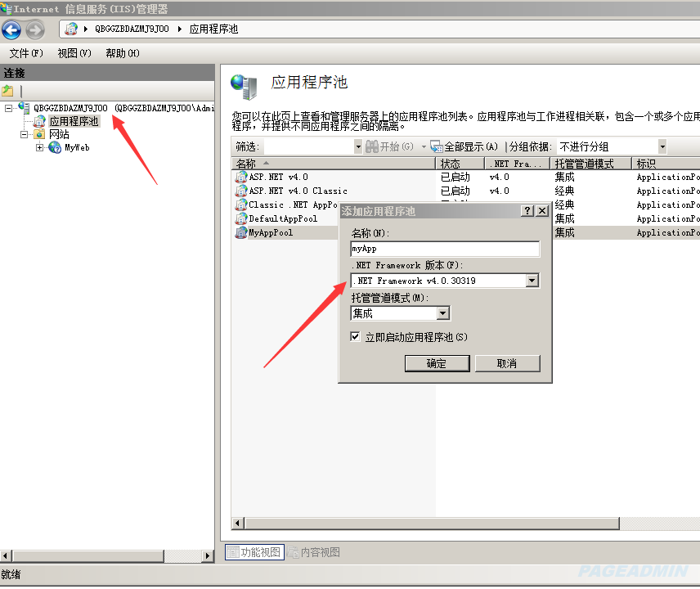Click 应用程序池 in the breadcrumb path

213,29
